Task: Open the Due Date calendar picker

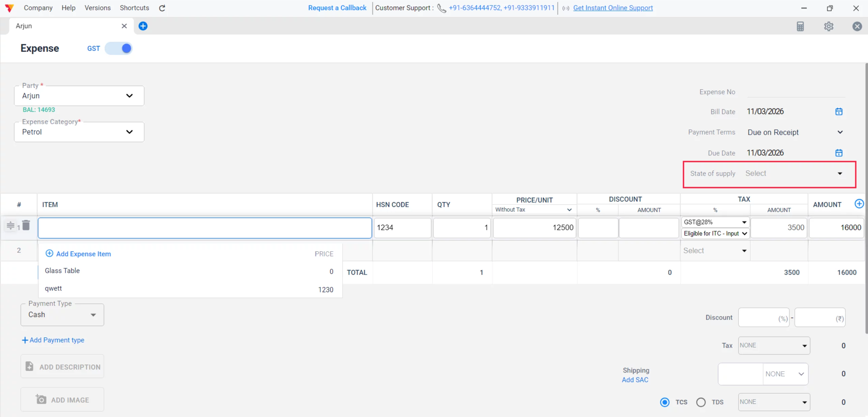Action: [839, 153]
